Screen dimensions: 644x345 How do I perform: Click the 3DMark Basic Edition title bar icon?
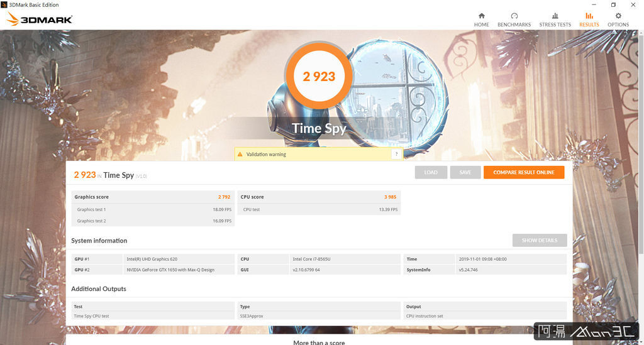tap(4, 4)
